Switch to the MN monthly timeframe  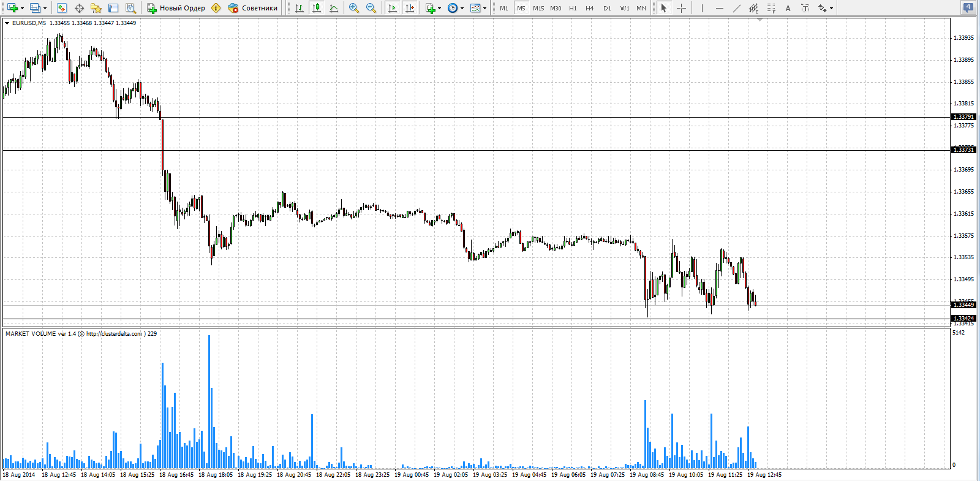641,8
